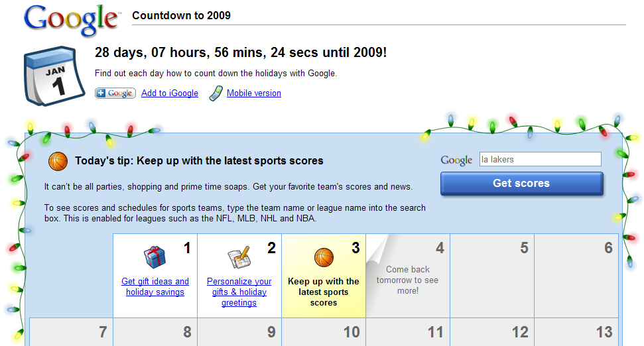Click the basketball icon beside Today's tip

(58, 161)
